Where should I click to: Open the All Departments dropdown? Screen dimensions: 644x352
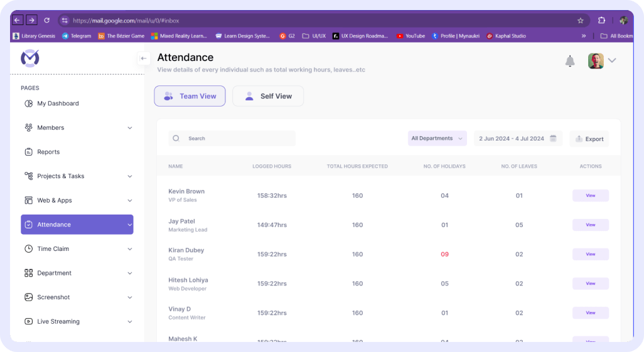(437, 139)
